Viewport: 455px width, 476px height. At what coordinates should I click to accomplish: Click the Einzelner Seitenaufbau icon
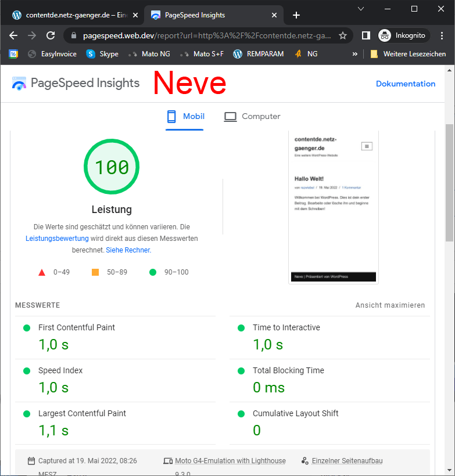tap(305, 461)
